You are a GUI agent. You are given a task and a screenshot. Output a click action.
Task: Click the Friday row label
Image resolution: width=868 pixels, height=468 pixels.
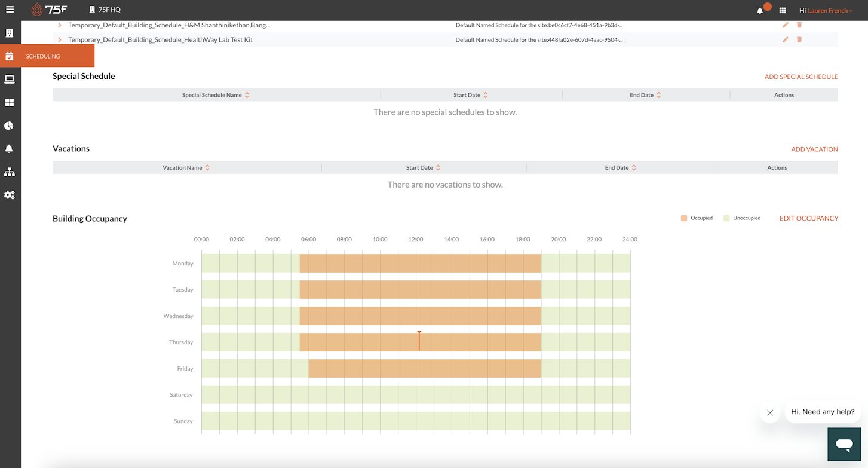(185, 369)
